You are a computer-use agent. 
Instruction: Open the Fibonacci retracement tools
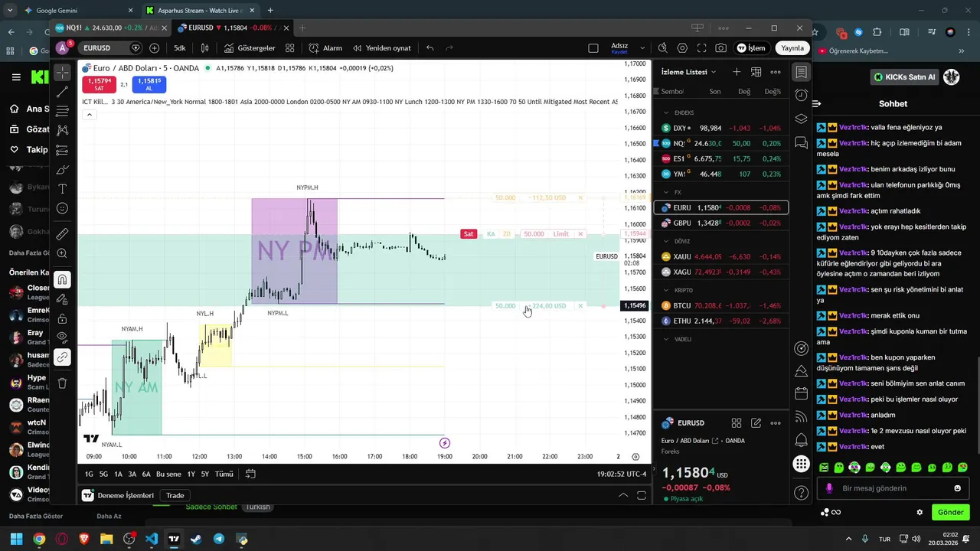pos(63,112)
